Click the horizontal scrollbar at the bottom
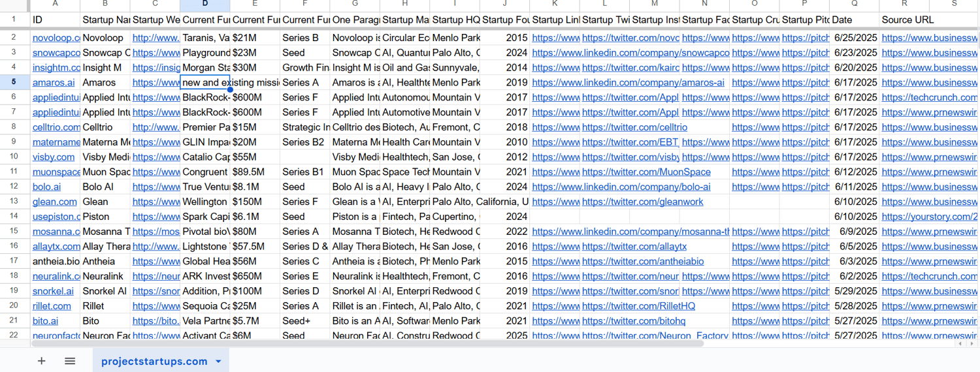This screenshot has width=980, height=372. pos(366,343)
